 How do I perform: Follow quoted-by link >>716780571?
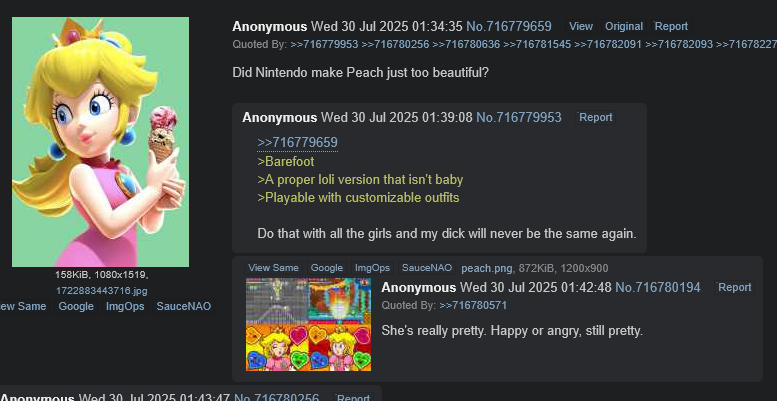pos(473,305)
